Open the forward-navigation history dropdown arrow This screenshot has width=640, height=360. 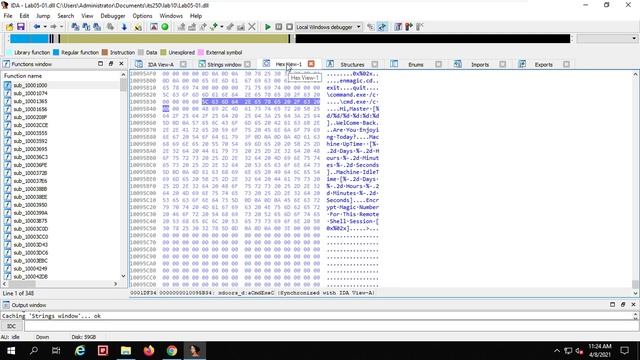point(62,27)
